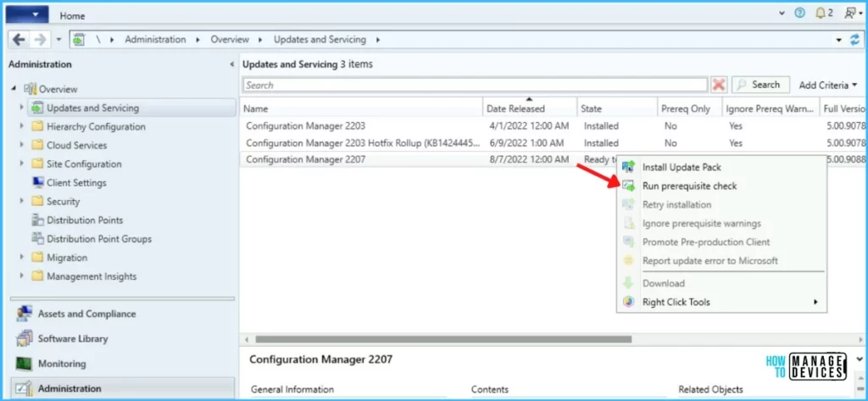The width and height of the screenshot is (868, 401).
Task: Click Updates and Servicing breadcrumb segment
Action: click(320, 39)
